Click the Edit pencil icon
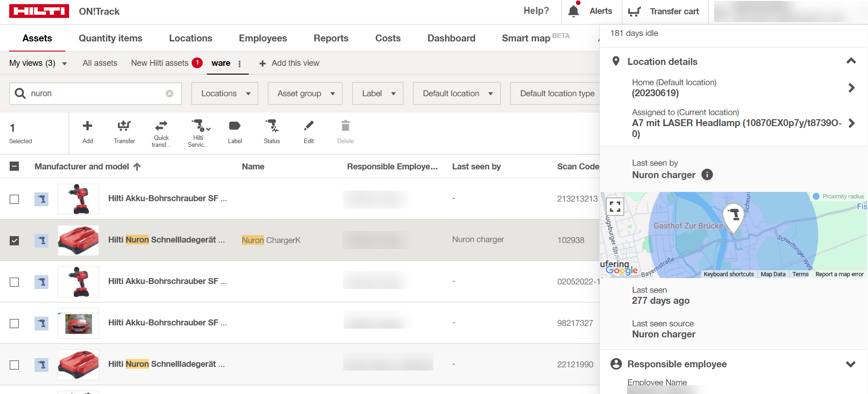 coord(309,126)
